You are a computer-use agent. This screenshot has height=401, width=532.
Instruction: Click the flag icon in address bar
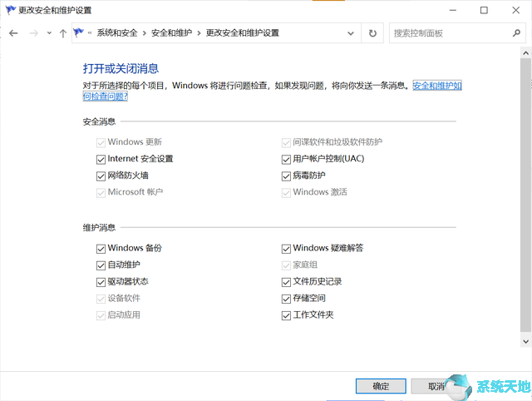coord(79,33)
